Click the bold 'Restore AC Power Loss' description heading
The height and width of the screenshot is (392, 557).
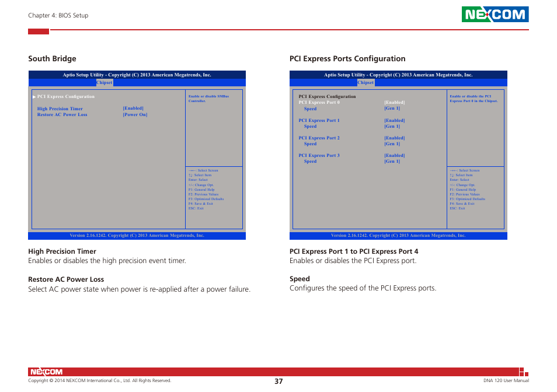(66, 279)
